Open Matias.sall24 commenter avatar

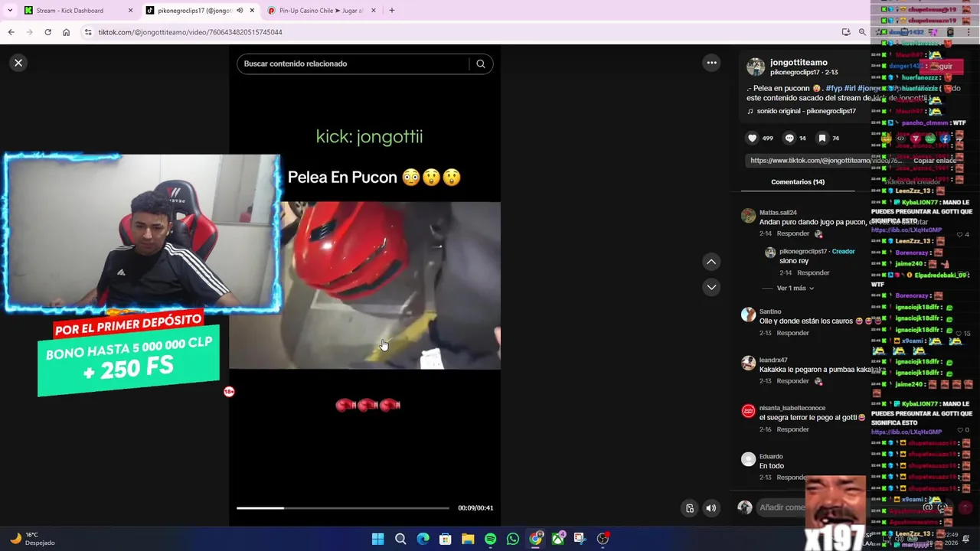748,217
